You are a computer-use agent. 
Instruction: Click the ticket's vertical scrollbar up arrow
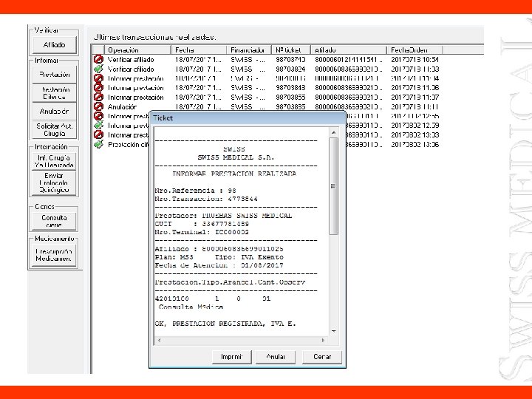pyautogui.click(x=333, y=132)
